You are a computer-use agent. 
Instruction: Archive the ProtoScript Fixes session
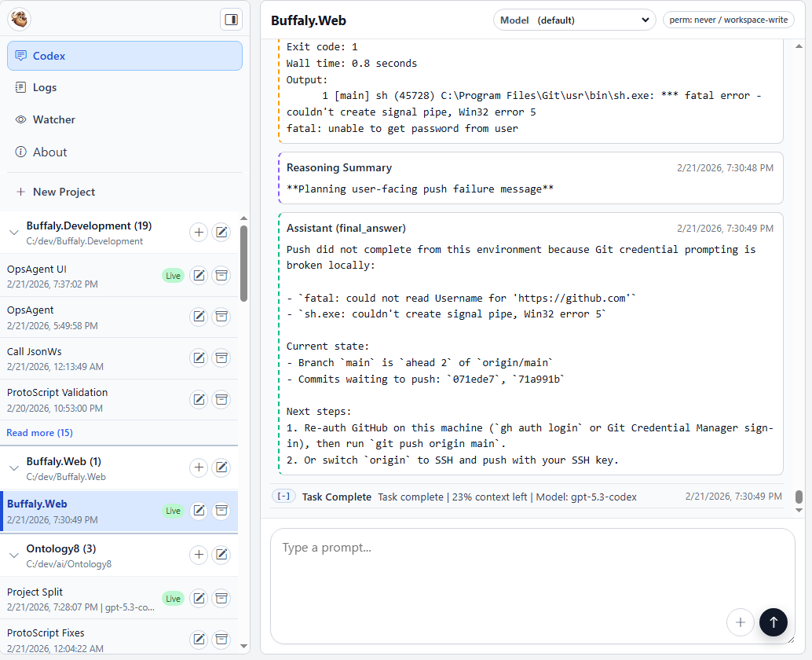tap(221, 639)
